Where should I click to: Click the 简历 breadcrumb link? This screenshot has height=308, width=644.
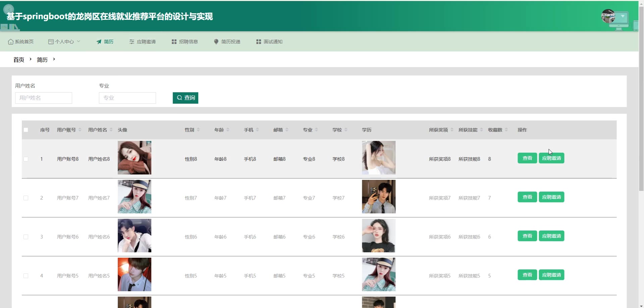point(42,60)
